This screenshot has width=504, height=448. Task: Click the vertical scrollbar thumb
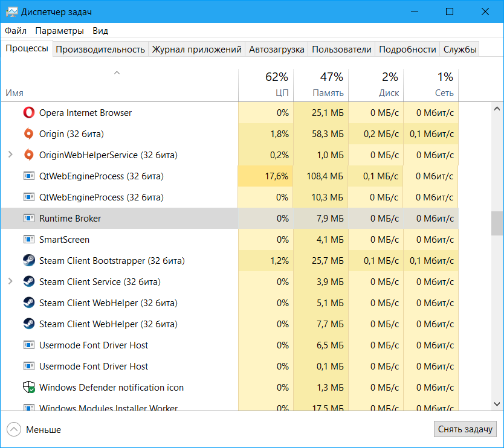click(497, 223)
